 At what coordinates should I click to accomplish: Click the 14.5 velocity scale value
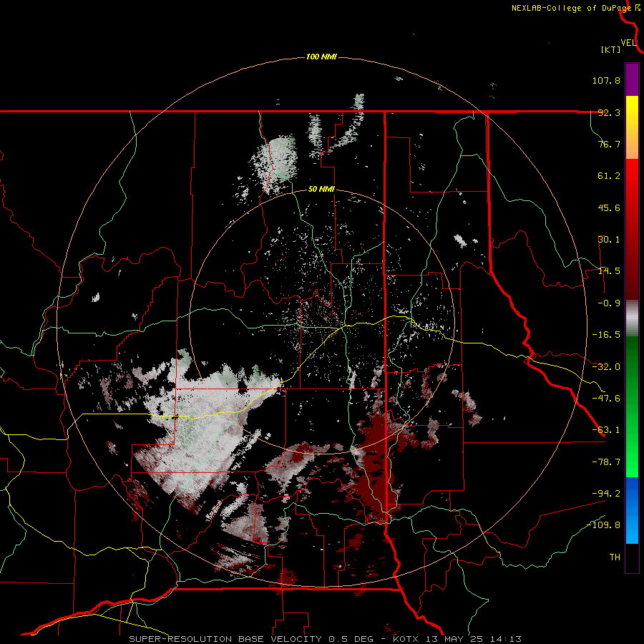point(609,271)
